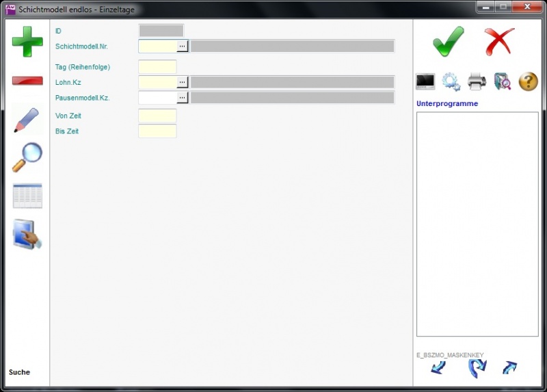Open help with the question mark icon

(529, 82)
